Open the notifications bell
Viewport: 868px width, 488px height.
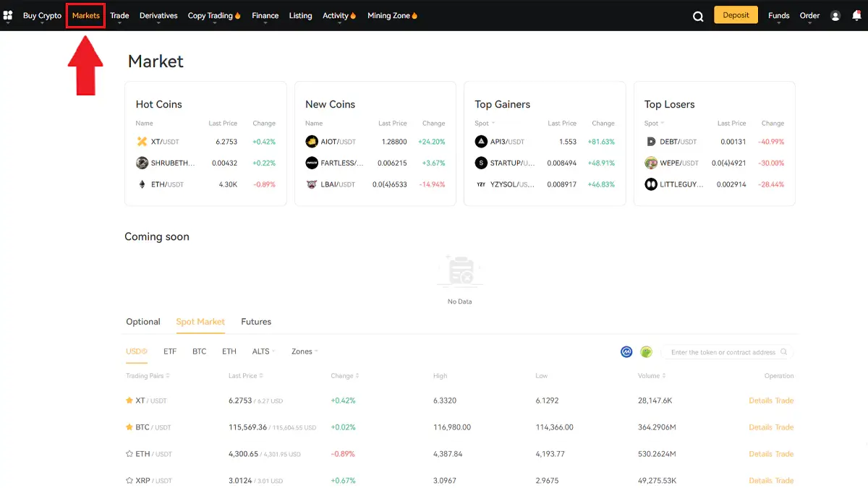click(x=857, y=15)
